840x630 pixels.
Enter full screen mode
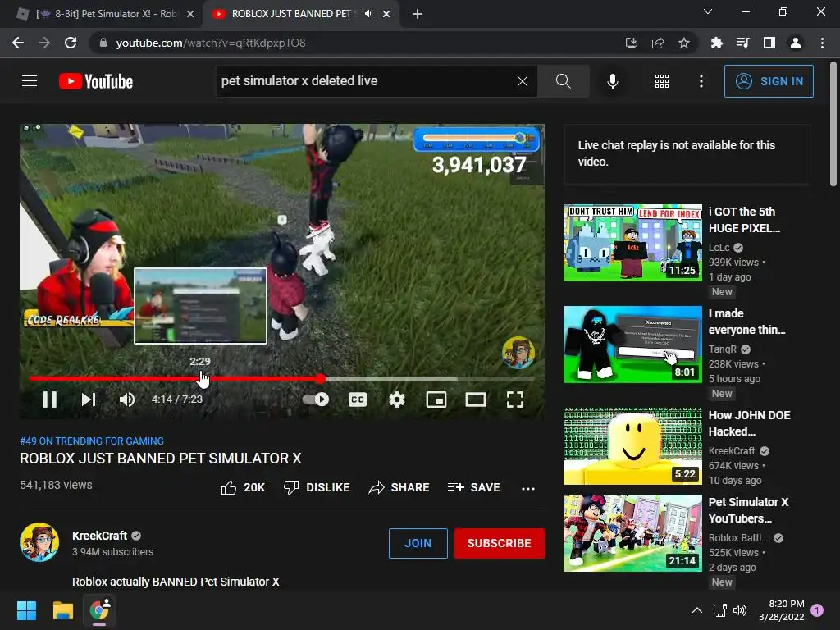click(x=515, y=399)
